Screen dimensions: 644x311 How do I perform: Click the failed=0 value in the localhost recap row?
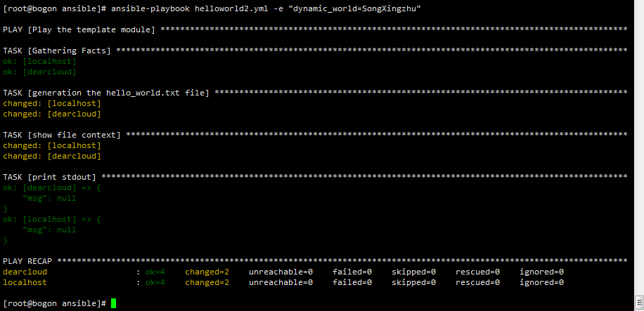pyautogui.click(x=352, y=283)
